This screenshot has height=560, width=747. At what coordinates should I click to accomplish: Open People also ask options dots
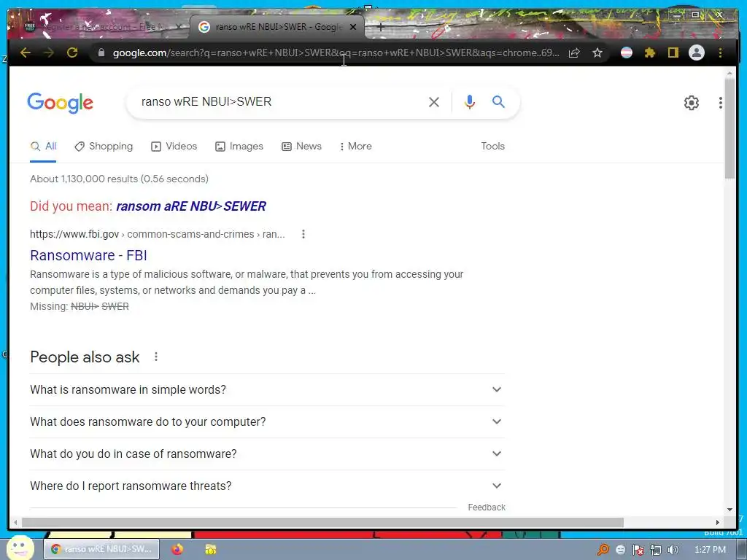[x=156, y=357]
